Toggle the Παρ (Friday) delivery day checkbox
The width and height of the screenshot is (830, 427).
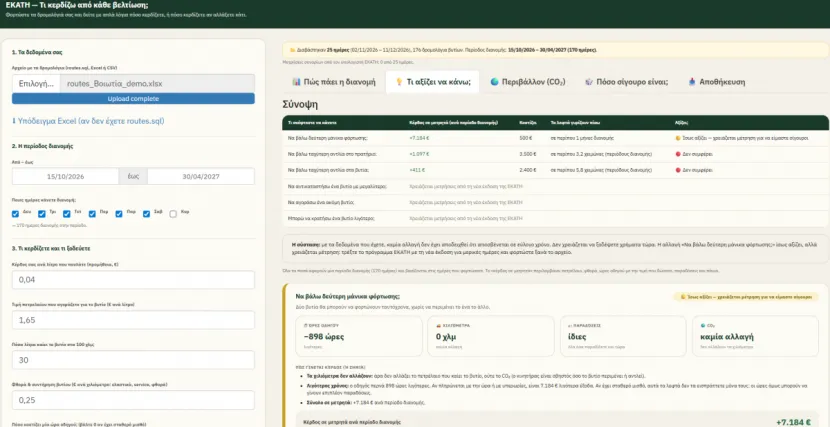click(119, 214)
